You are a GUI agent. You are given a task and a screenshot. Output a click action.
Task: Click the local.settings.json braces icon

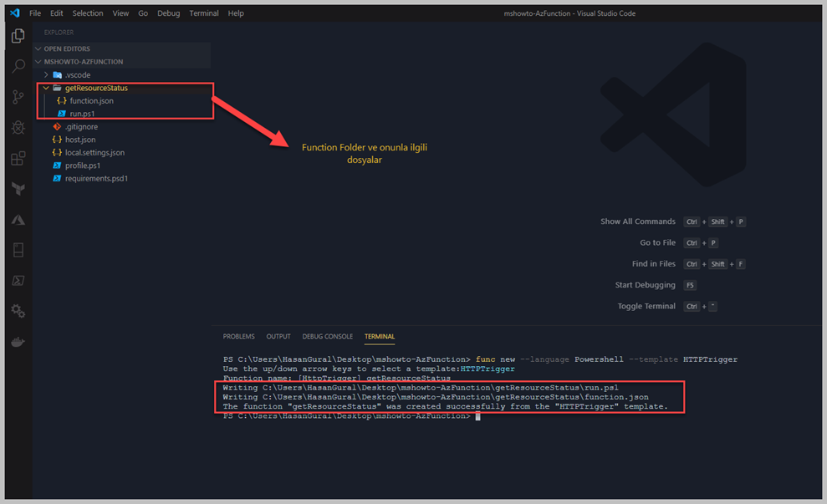(x=57, y=152)
